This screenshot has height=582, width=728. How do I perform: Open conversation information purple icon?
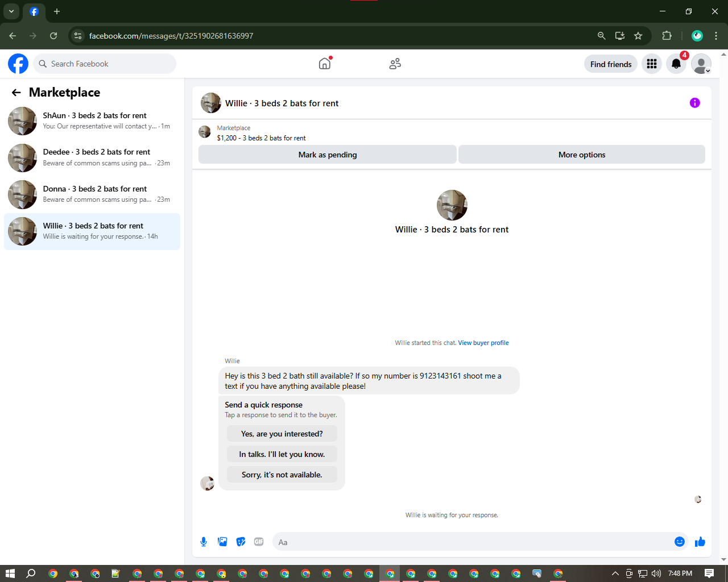695,103
